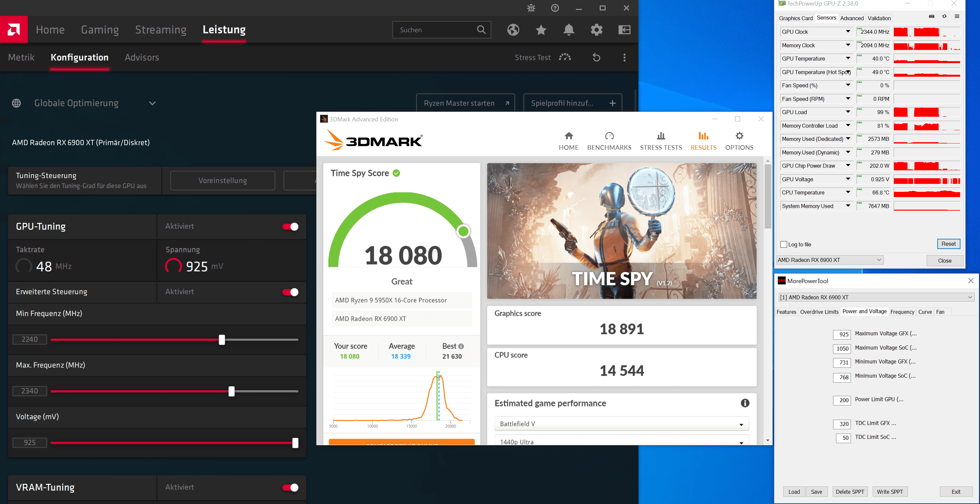This screenshot has width=980, height=504.
Task: Click the Voltage (mV) slider handle
Action: point(295,443)
